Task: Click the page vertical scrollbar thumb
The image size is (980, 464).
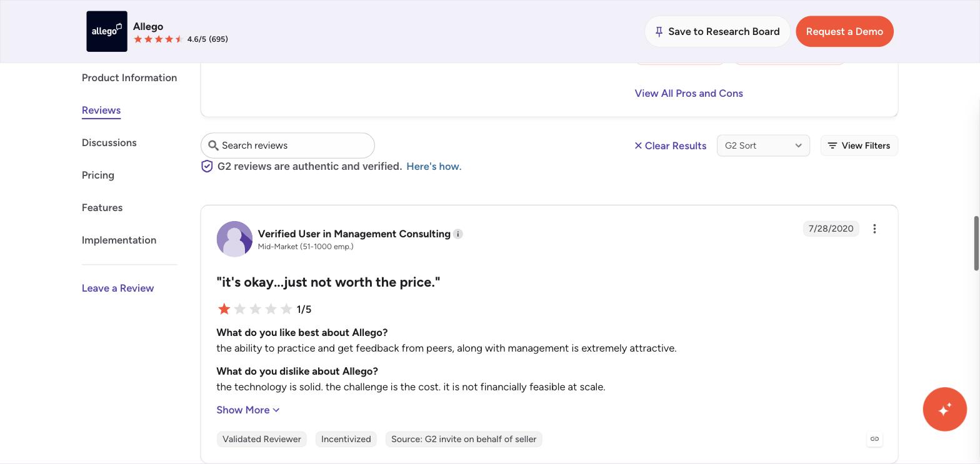Action: pos(976,244)
